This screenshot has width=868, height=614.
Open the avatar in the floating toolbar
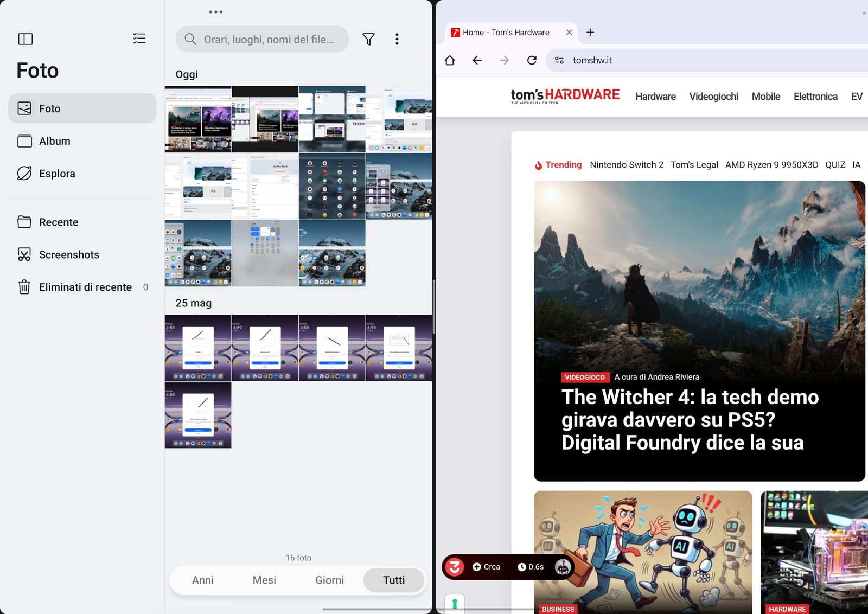point(563,567)
